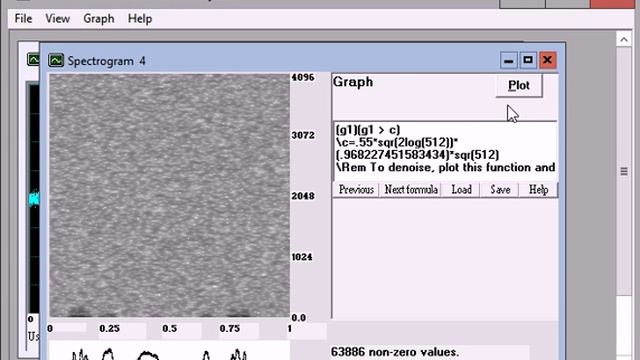
Task: Click the '0.75' time axis label
Action: (229, 329)
